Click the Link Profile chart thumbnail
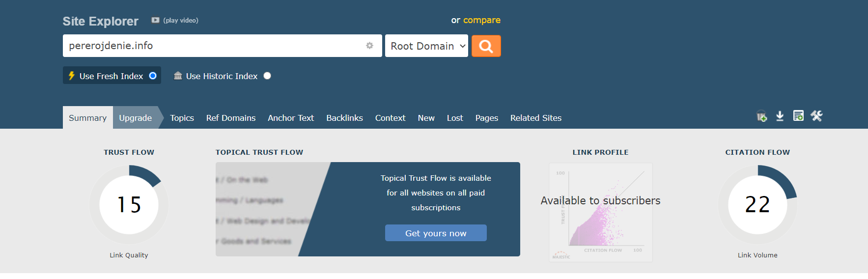 pyautogui.click(x=600, y=212)
